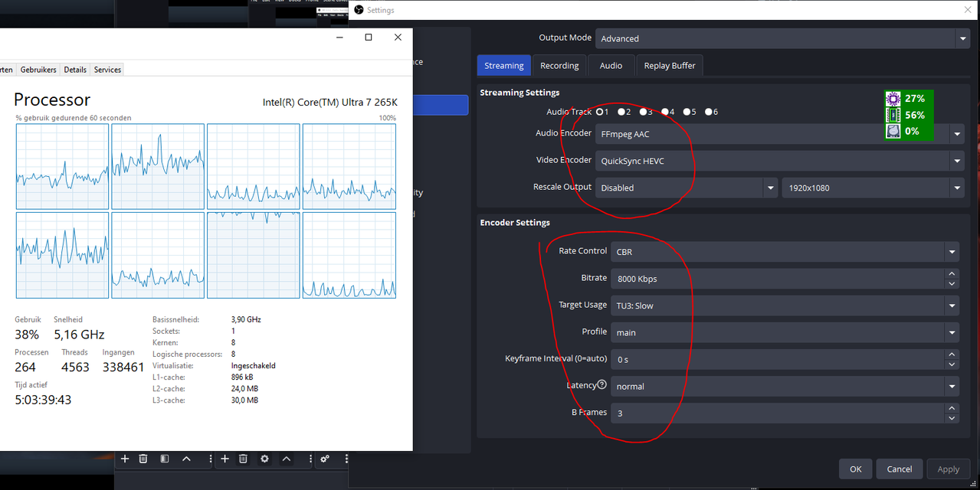Click into the Bitrate 8000 Kbps field

[x=778, y=279]
